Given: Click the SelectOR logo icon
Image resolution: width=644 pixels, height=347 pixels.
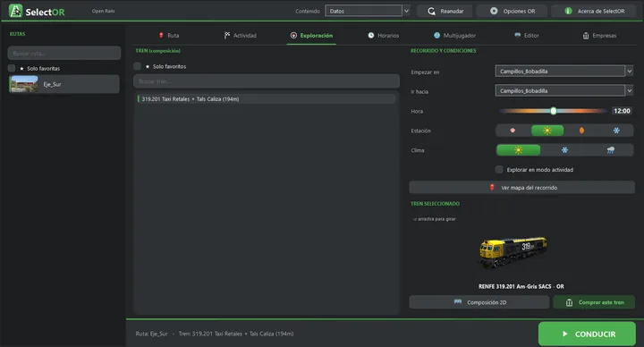Looking at the screenshot, I should [x=15, y=11].
